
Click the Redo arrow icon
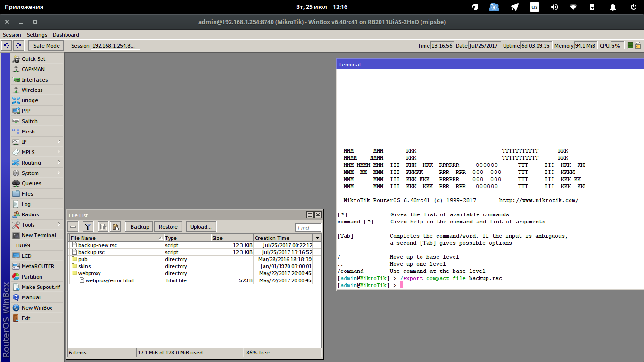pyautogui.click(x=18, y=46)
